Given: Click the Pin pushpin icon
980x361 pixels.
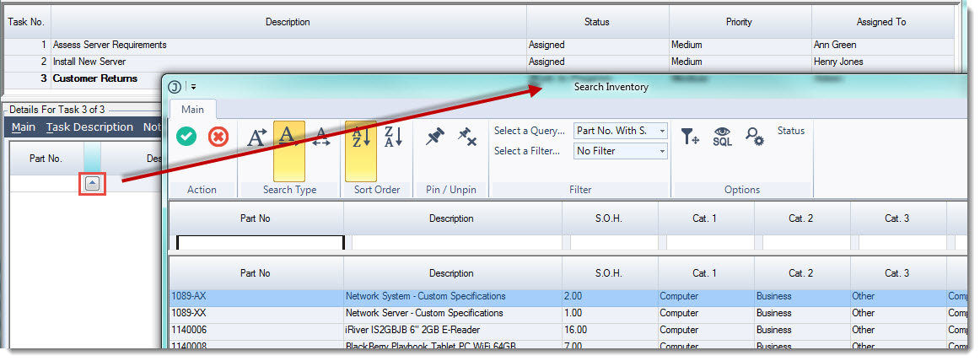Looking at the screenshot, I should (x=435, y=136).
